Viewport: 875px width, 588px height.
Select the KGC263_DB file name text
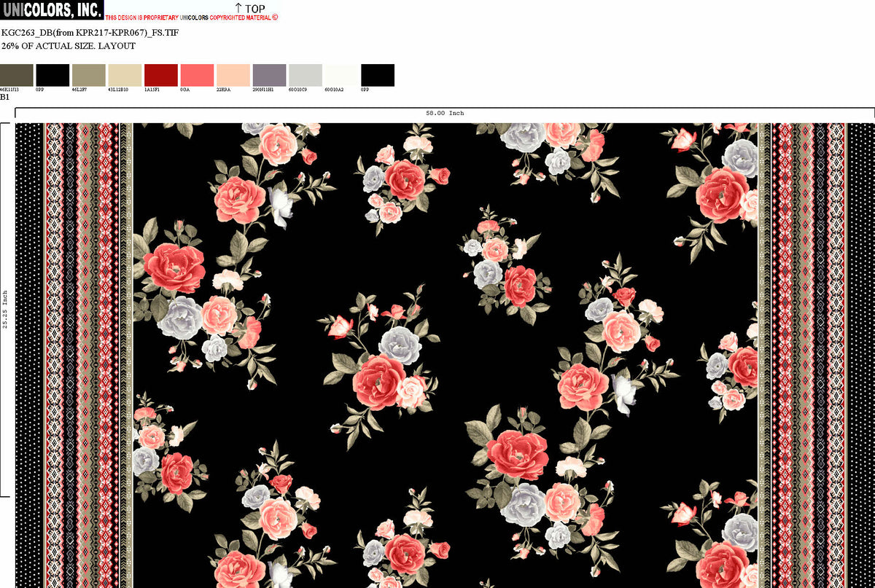(90, 33)
